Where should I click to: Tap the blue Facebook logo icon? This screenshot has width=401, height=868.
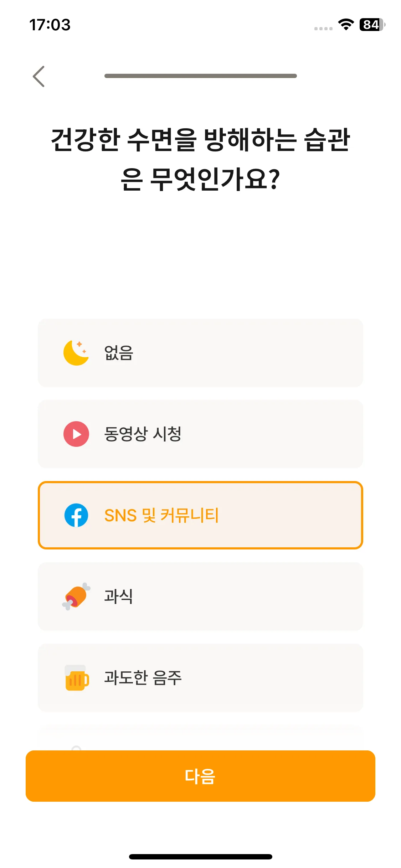(x=76, y=515)
